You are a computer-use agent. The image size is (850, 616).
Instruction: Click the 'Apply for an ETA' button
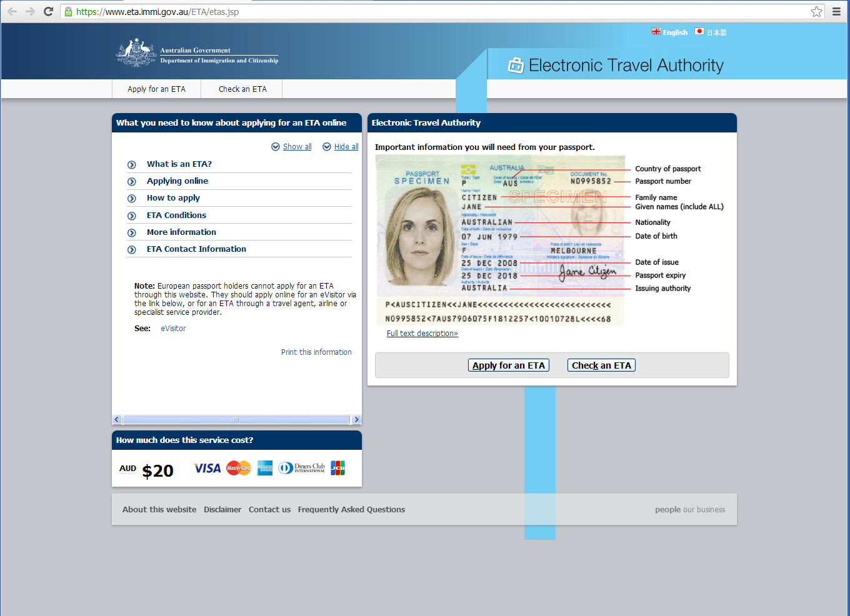pos(509,365)
